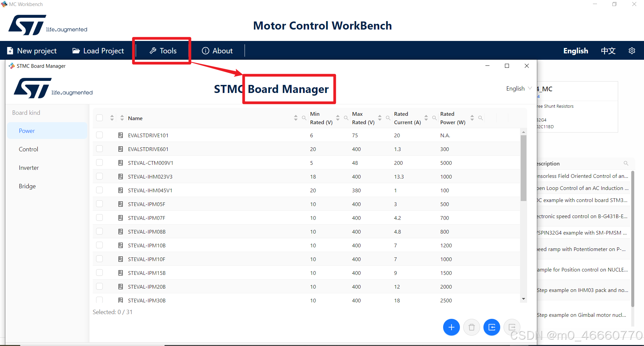The height and width of the screenshot is (346, 644).
Task: Select the STEVAL-IPM30B board row
Action: point(306,300)
